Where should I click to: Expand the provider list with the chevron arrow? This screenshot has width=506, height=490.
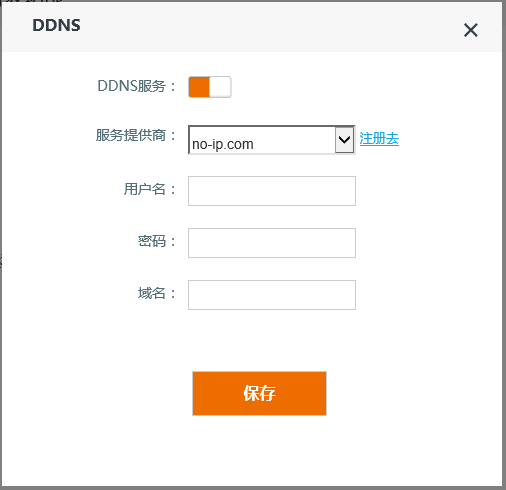point(344,139)
